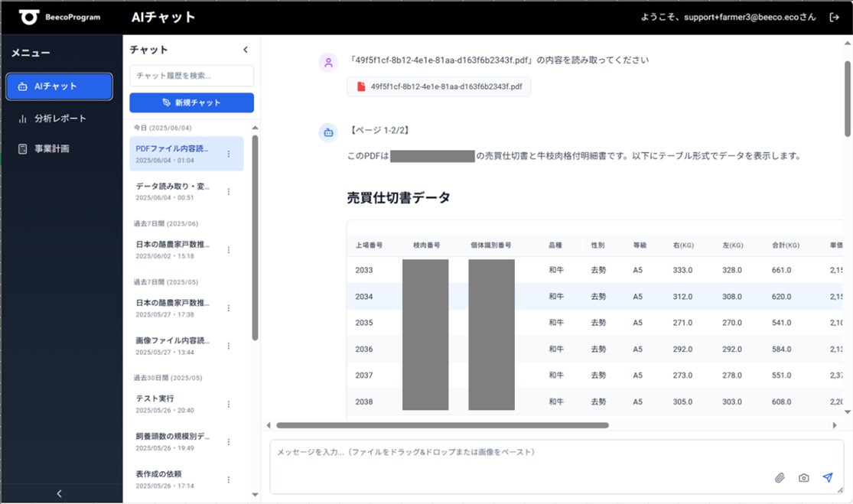Screen dimensions: 853x504
Task: Click chat list scroll up arrow
Action: 256,128
